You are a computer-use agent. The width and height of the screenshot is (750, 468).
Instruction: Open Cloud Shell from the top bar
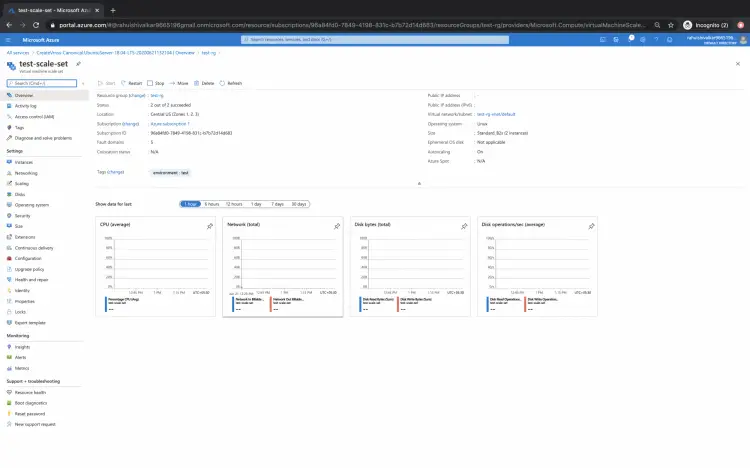point(603,40)
